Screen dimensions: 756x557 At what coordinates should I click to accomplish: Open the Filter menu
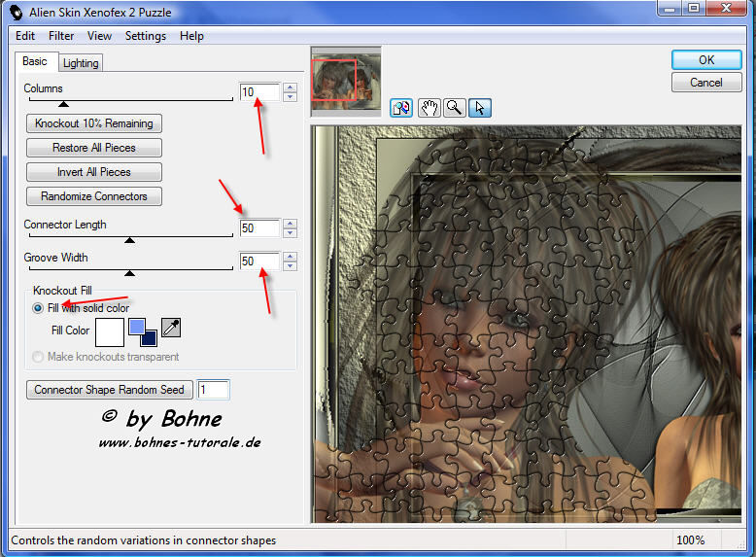click(x=61, y=36)
